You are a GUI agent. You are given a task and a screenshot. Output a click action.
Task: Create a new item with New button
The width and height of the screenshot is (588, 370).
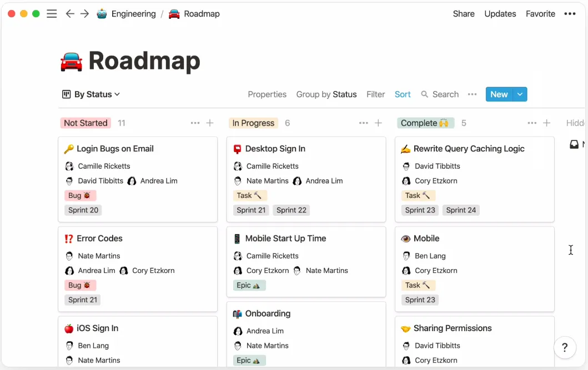(x=499, y=94)
